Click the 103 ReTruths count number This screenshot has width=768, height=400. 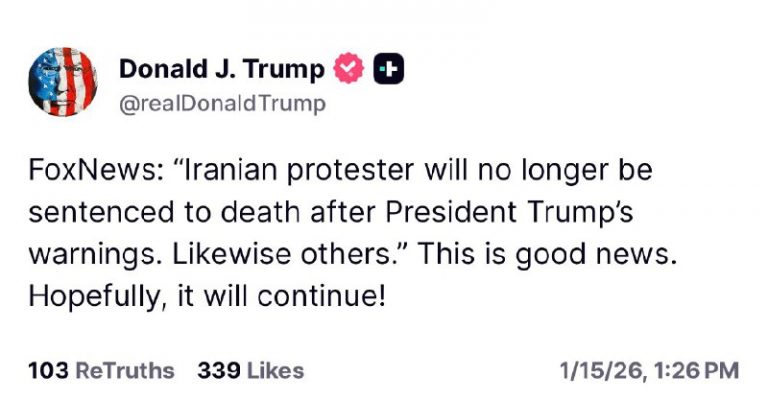48,371
